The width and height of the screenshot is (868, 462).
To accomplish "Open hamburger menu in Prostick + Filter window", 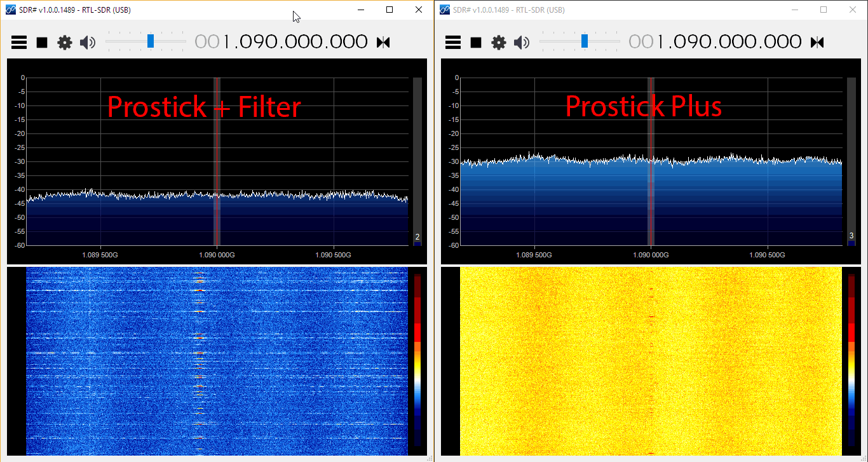I will tap(18, 42).
